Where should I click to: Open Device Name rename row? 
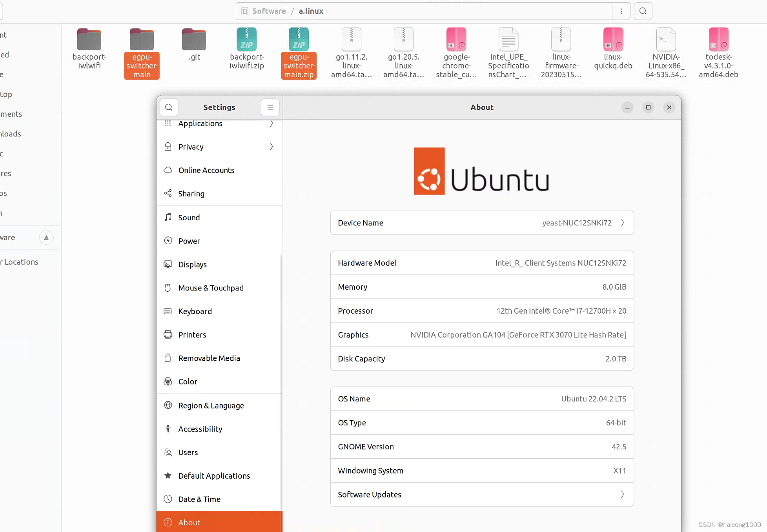coord(482,223)
